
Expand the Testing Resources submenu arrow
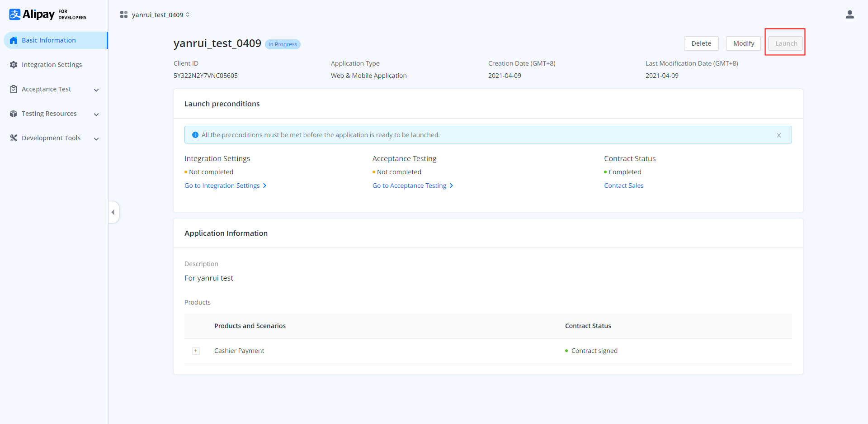[x=96, y=114]
